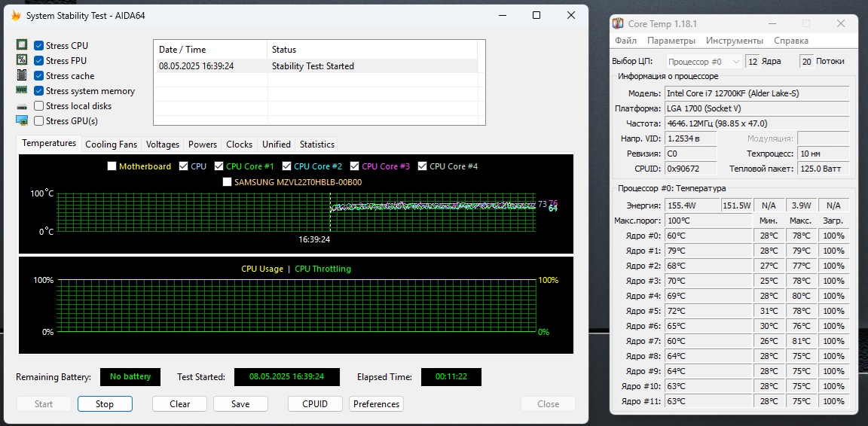Click the Test Started value 08.05.2025 16:39:24

point(287,377)
